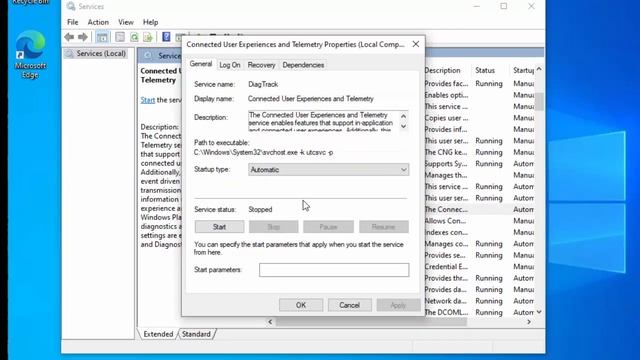The width and height of the screenshot is (640, 360).
Task: Click the gear icon beside Services (Local)
Action: point(70,54)
